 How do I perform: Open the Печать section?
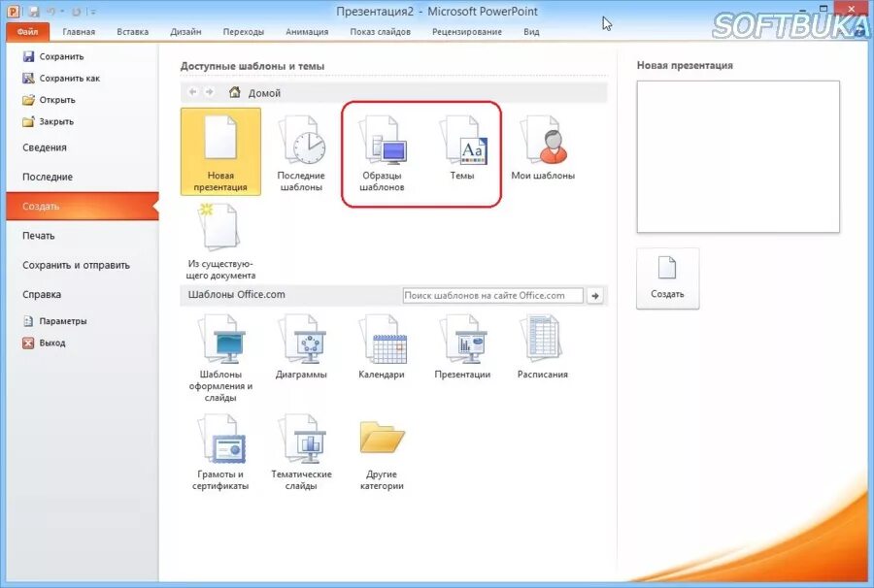point(39,236)
